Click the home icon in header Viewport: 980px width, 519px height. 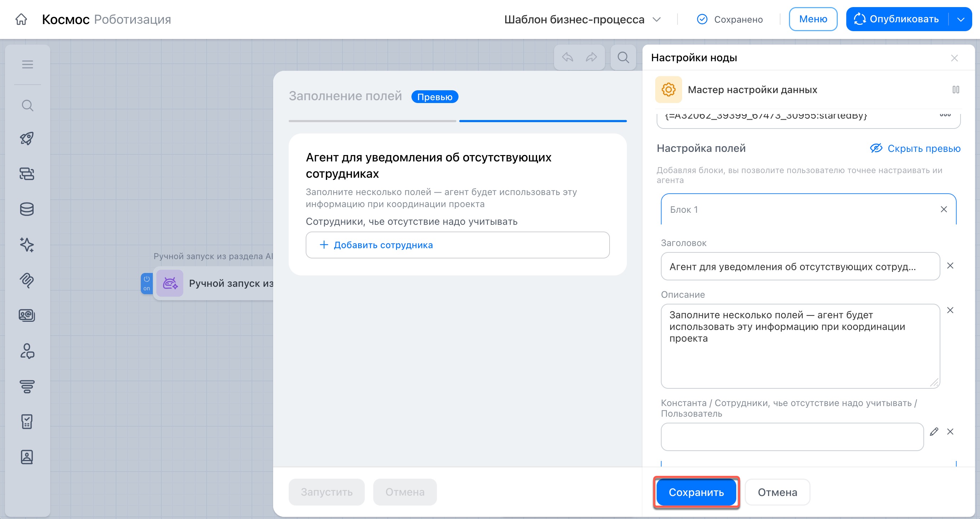point(21,19)
